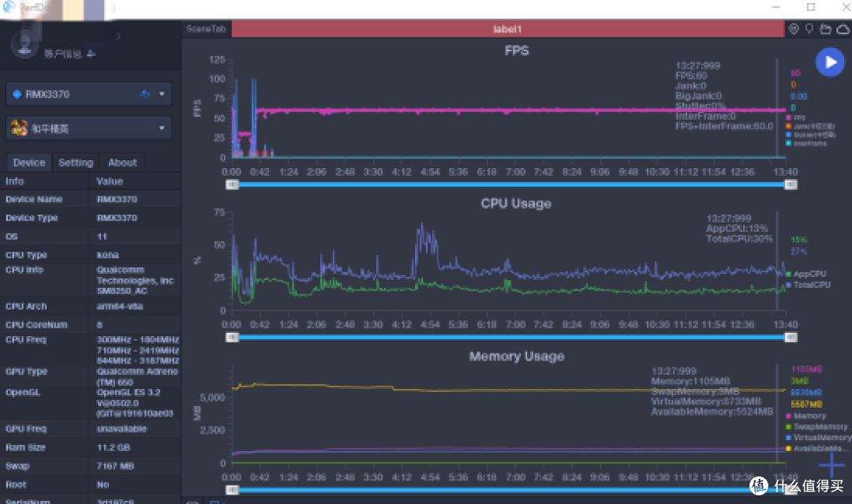Toggle the Stutter series legend entry
Screen dimensions: 852x504
[x=810, y=135]
